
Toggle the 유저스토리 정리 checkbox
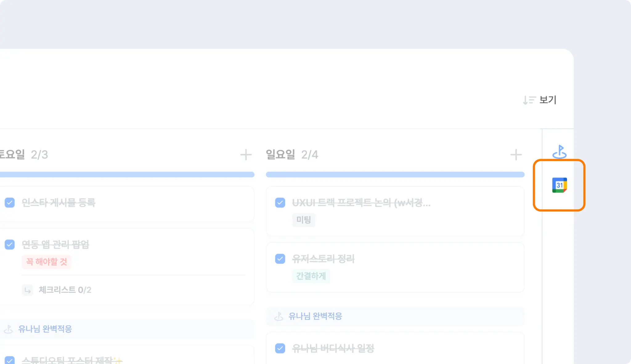pyautogui.click(x=280, y=259)
